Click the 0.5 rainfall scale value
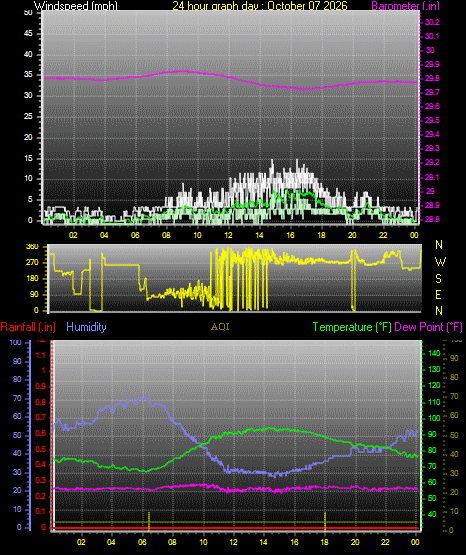 click(x=41, y=449)
